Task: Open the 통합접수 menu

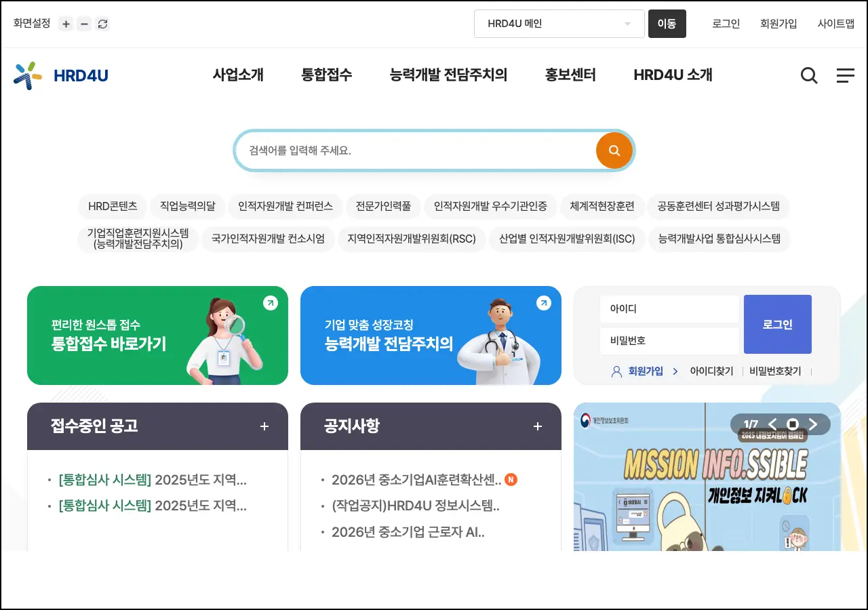Action: pyautogui.click(x=326, y=75)
